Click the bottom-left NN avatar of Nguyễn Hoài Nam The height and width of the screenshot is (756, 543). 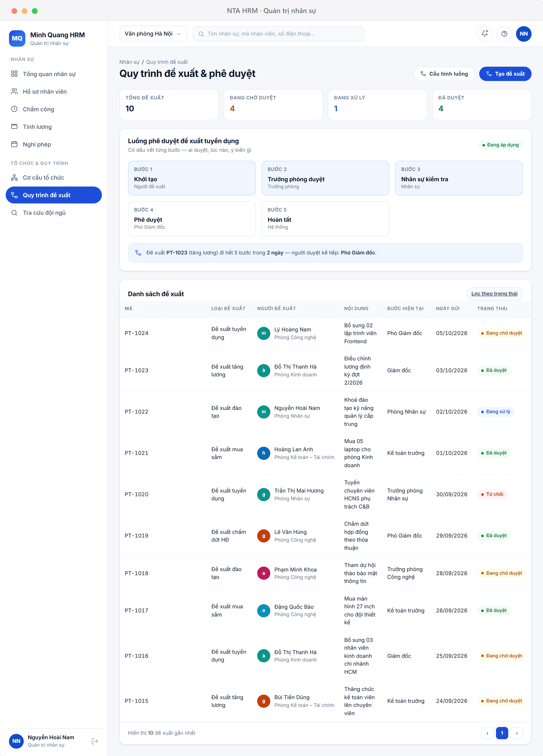(x=16, y=741)
